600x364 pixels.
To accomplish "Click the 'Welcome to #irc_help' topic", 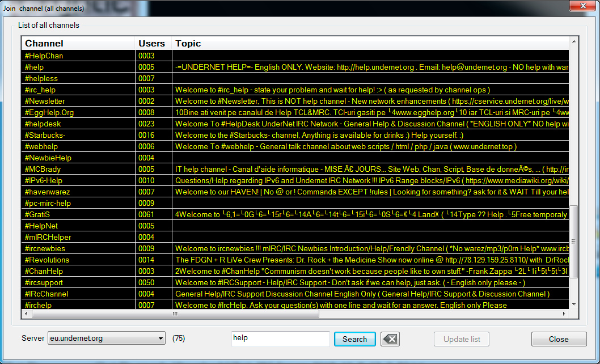I will pos(332,90).
